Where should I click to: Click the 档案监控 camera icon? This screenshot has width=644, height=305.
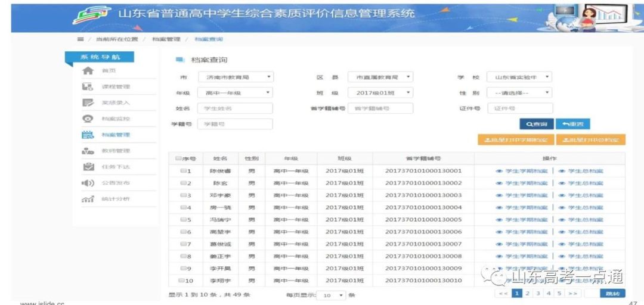(88, 119)
